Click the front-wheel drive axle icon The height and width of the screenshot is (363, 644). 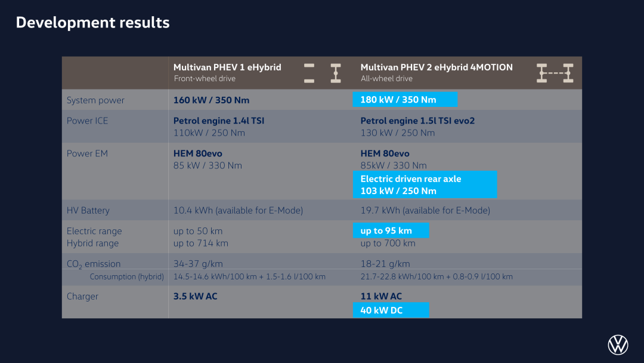coord(323,73)
